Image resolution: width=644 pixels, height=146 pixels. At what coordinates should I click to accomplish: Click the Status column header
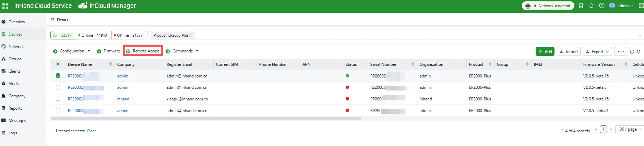[351, 64]
